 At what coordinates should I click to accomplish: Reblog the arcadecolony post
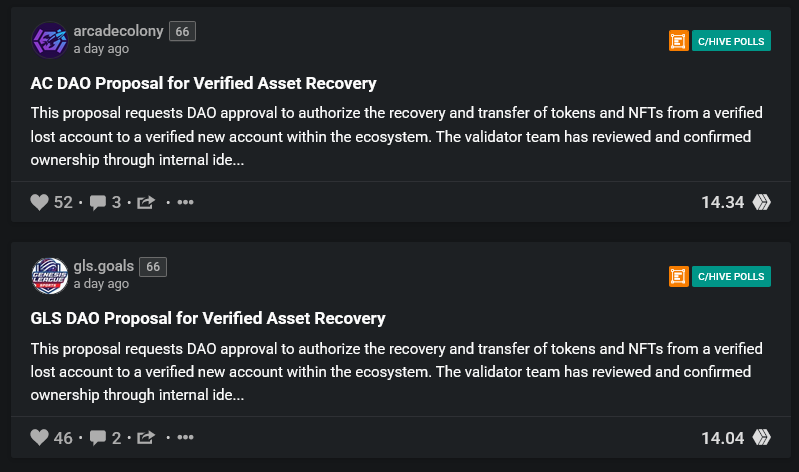click(x=145, y=202)
